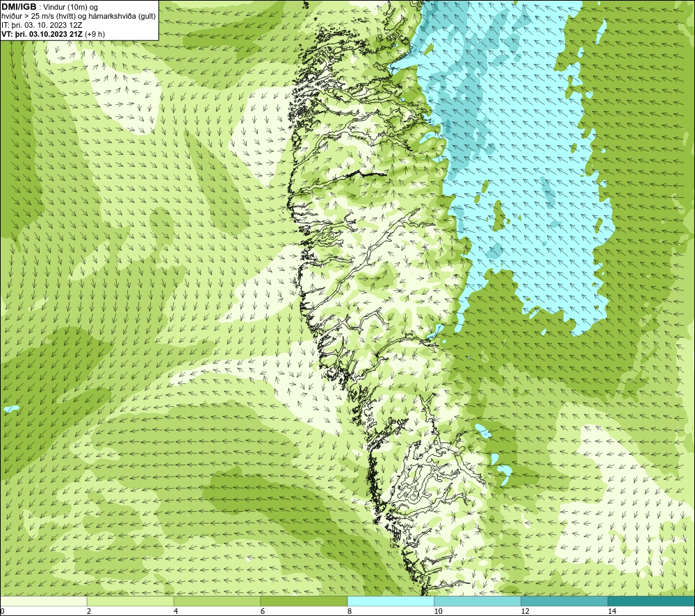Click the scale label '0'
This screenshot has height=616, width=695.
(x=2, y=612)
